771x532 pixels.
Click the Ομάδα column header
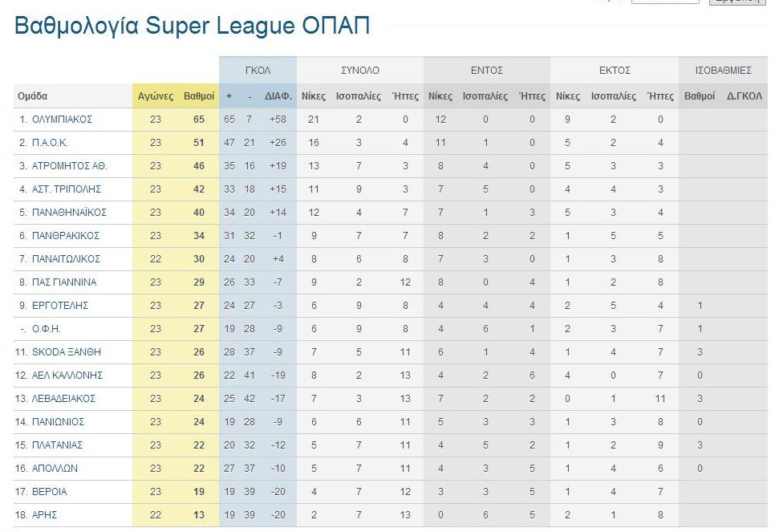pos(32,96)
